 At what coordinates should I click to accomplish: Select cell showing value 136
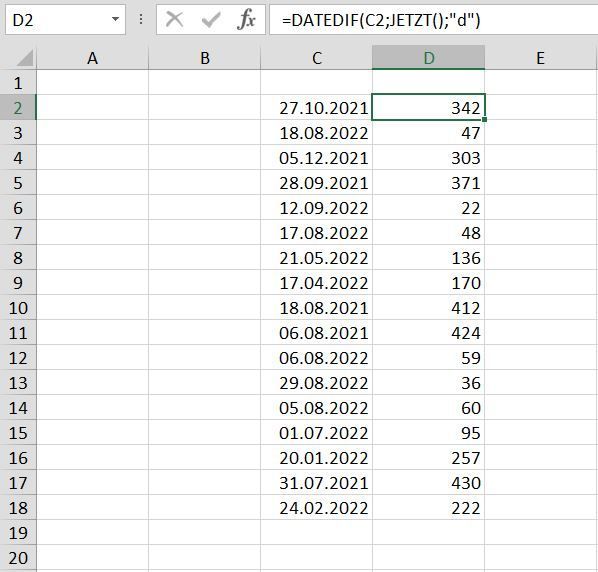429,258
